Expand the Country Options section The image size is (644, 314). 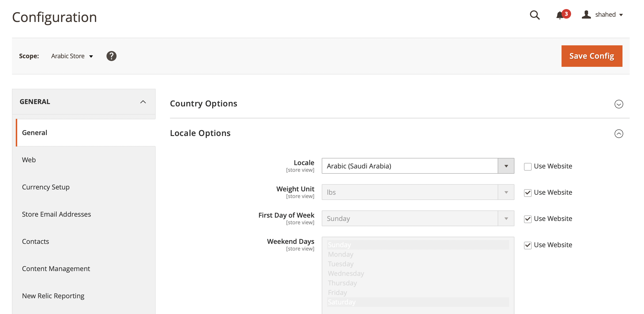pyautogui.click(x=618, y=104)
